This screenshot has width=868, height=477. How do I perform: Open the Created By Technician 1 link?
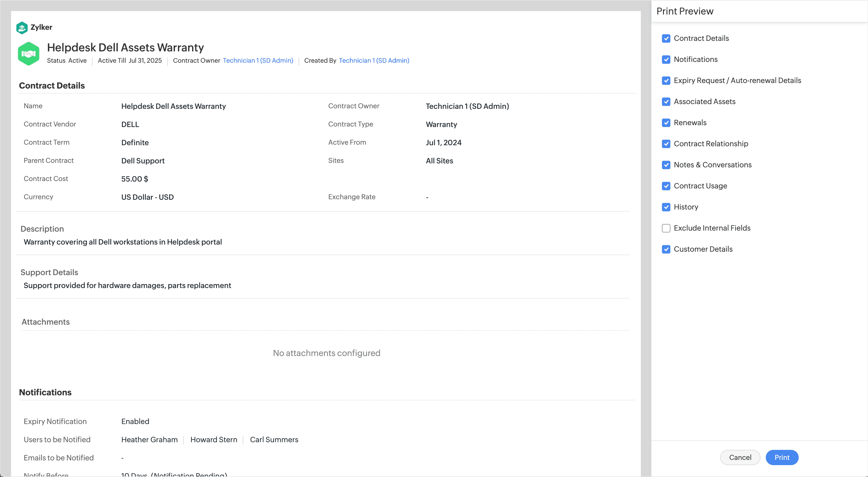tap(374, 61)
